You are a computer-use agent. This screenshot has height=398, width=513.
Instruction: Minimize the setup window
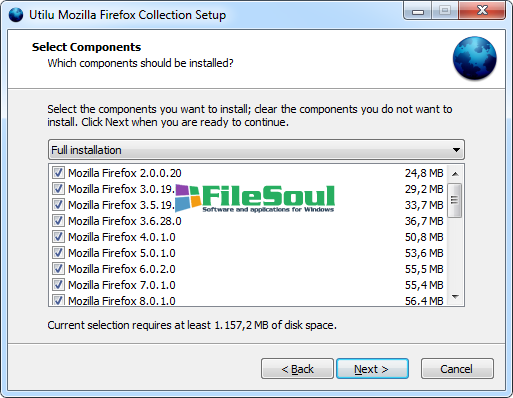click(418, 11)
